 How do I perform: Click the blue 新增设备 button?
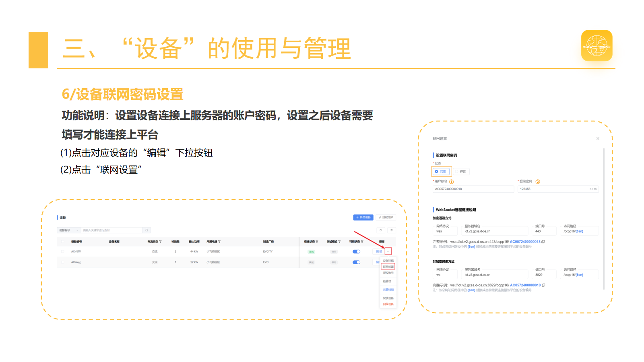point(363,218)
